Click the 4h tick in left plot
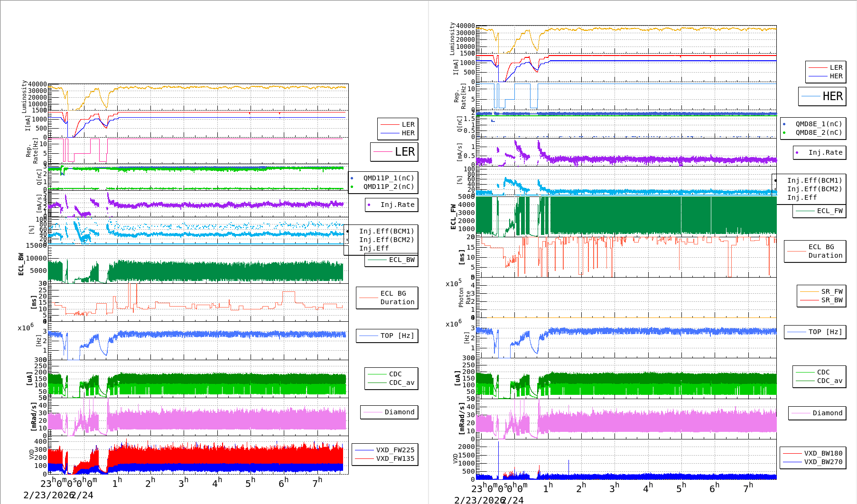This screenshot has height=504, width=857. pos(217,483)
